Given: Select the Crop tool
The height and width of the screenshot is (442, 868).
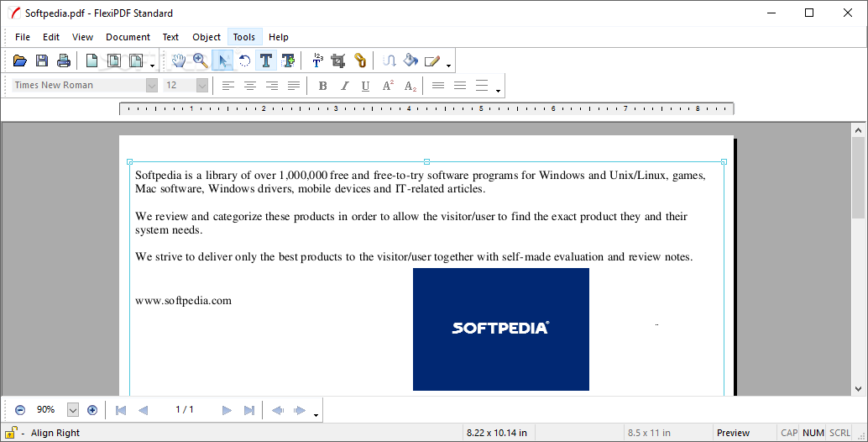Looking at the screenshot, I should tap(338, 61).
